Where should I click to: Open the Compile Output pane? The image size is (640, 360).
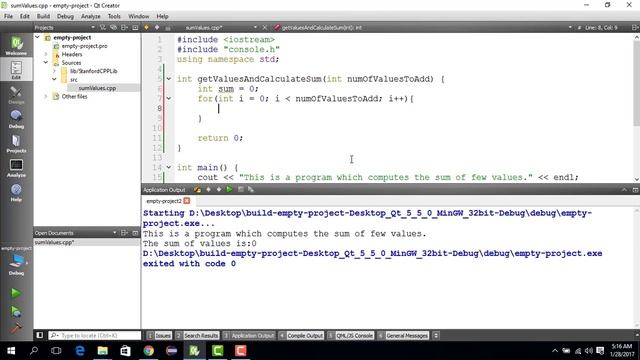coord(301,335)
